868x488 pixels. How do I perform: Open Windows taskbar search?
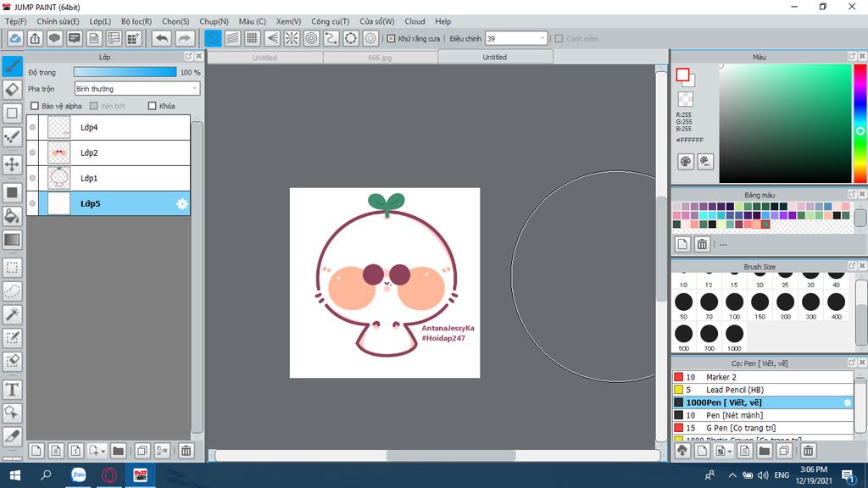(46, 475)
